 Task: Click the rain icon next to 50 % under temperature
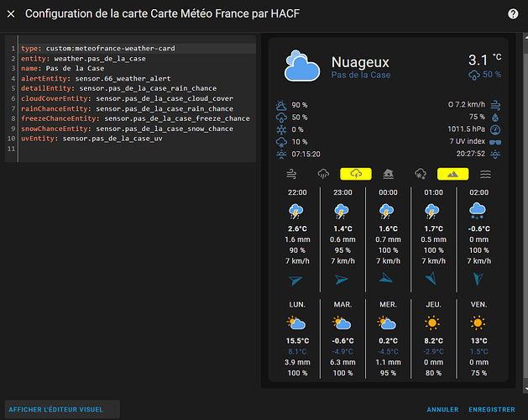(474, 75)
